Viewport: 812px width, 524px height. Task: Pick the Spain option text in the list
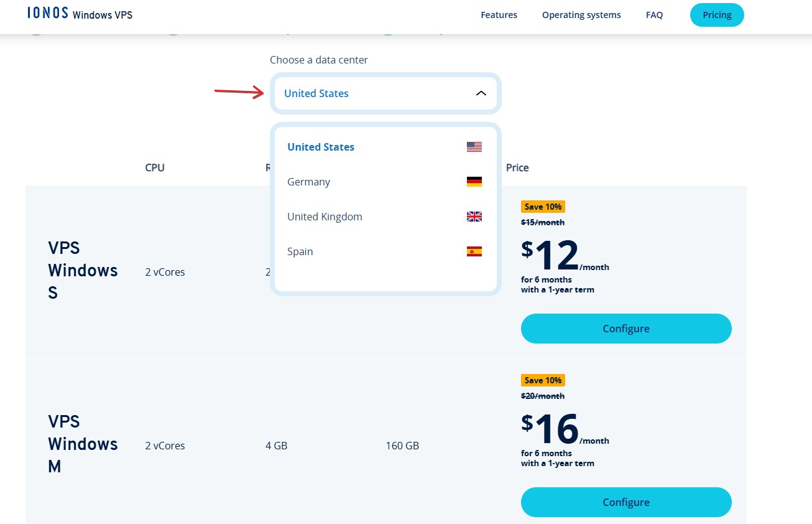click(300, 251)
